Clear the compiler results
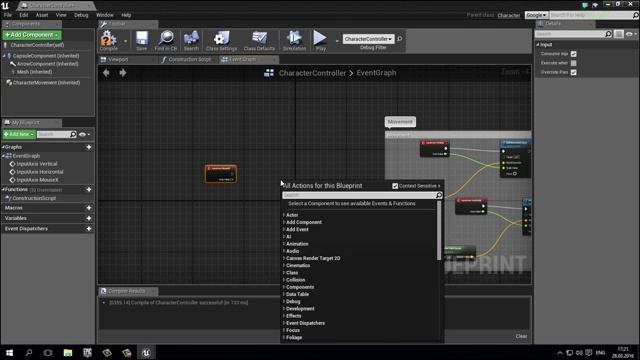 521,336
